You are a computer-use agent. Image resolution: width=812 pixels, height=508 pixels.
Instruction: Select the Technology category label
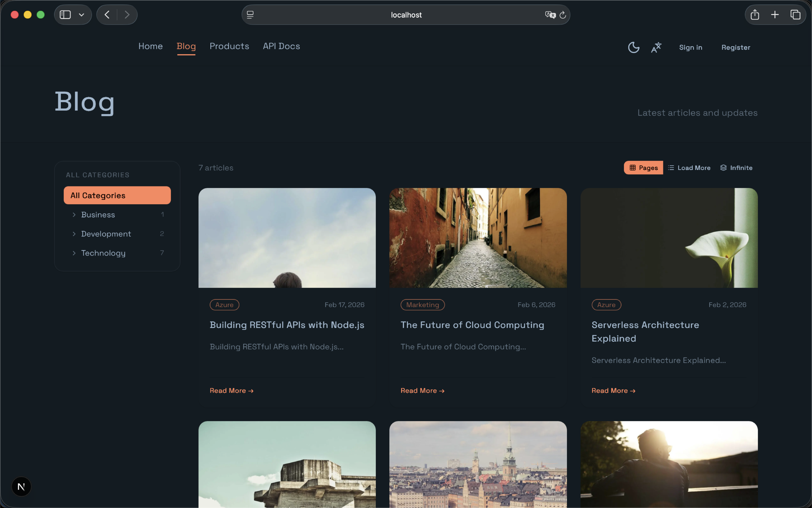click(103, 253)
